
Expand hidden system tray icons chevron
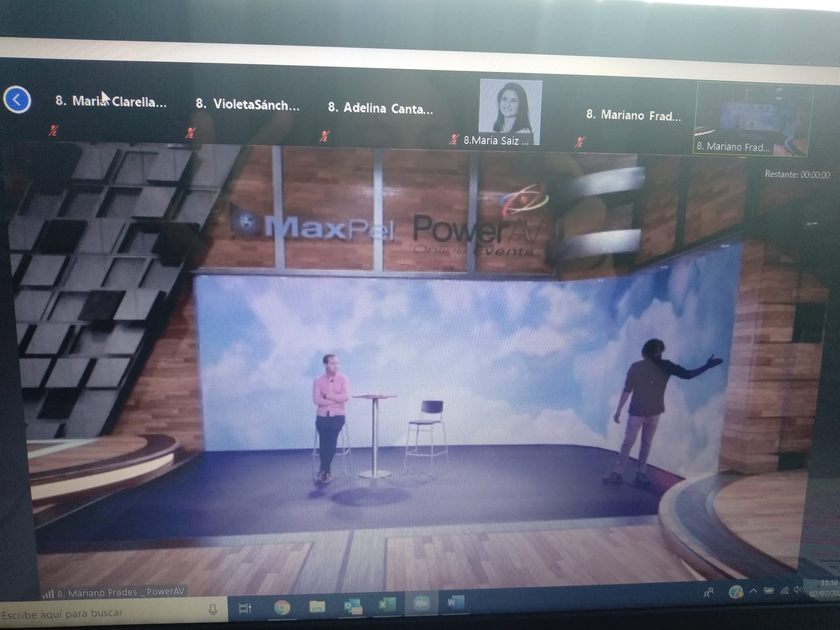753,591
